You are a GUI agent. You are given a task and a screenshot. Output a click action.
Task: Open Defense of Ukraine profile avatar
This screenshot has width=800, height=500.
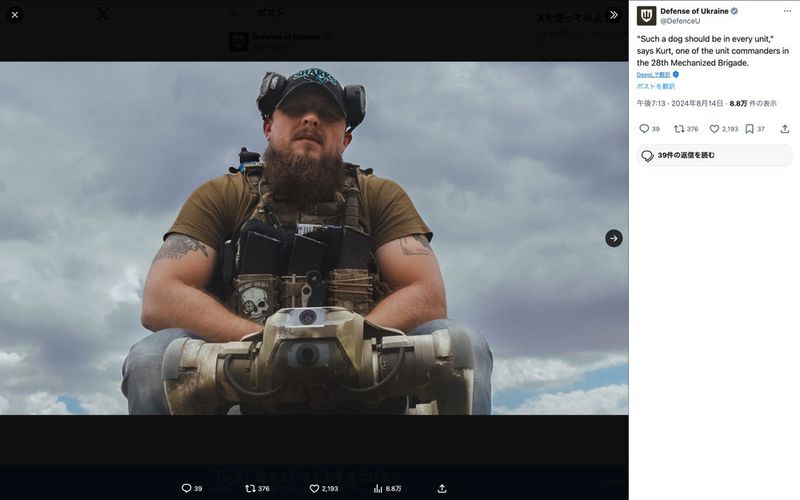tap(647, 15)
